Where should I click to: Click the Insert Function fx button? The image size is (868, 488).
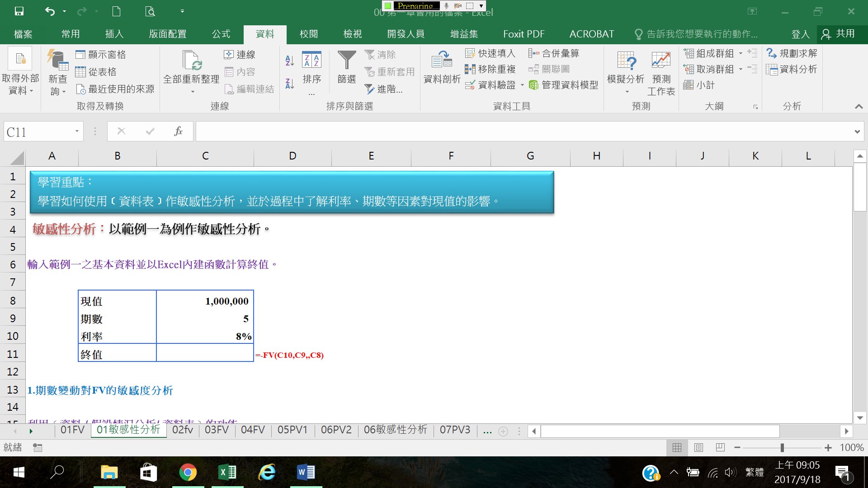coord(179,131)
